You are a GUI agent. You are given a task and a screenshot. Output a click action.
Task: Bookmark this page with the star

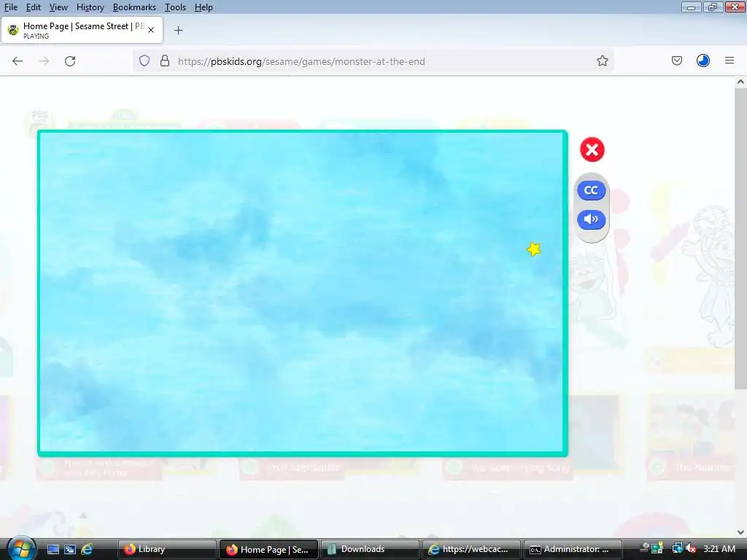pos(602,61)
